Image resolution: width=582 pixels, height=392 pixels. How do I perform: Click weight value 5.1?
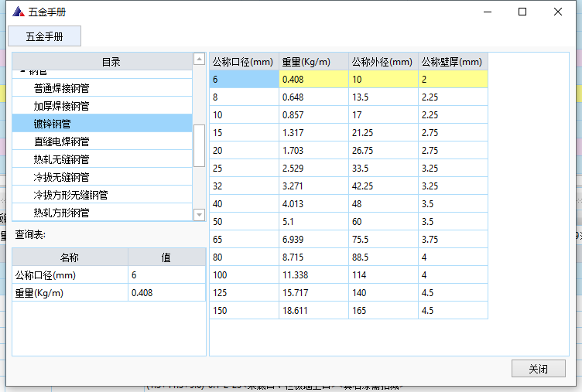[x=313, y=222]
